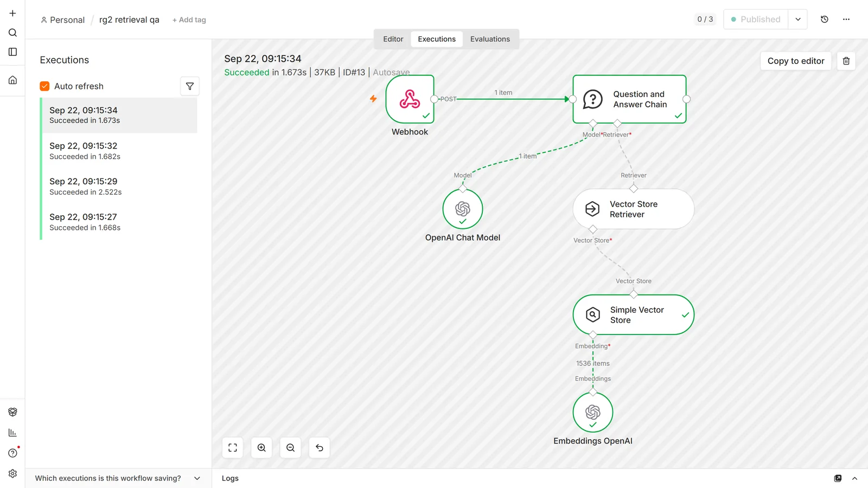The width and height of the screenshot is (868, 488).
Task: Open workflow history clock icon
Action: click(x=825, y=20)
